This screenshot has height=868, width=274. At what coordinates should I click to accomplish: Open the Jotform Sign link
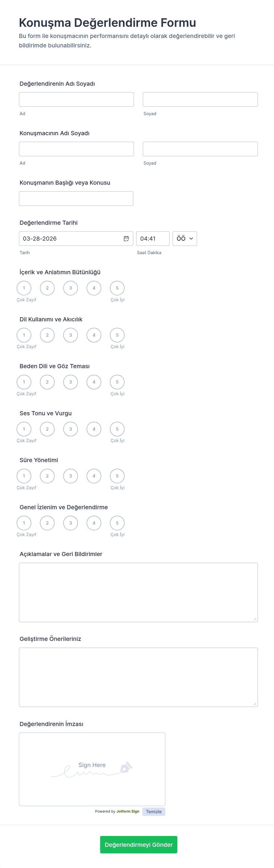pyautogui.click(x=128, y=811)
